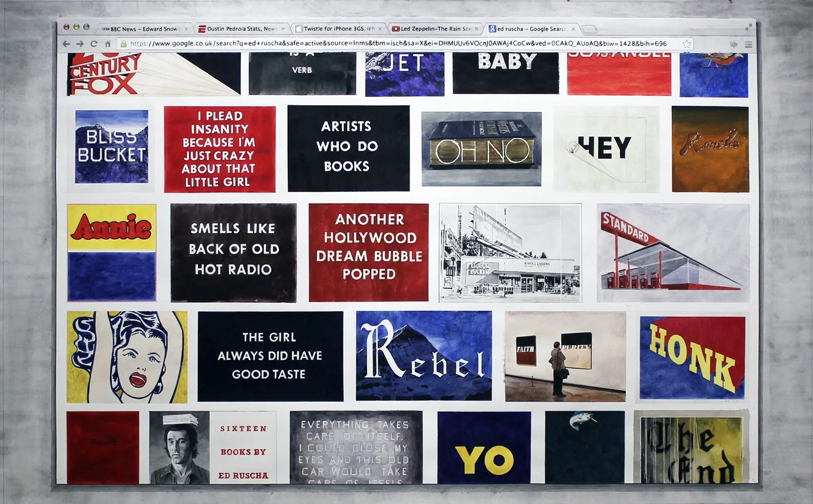
Task: Click the extension icon beside the menu
Action: (x=734, y=44)
